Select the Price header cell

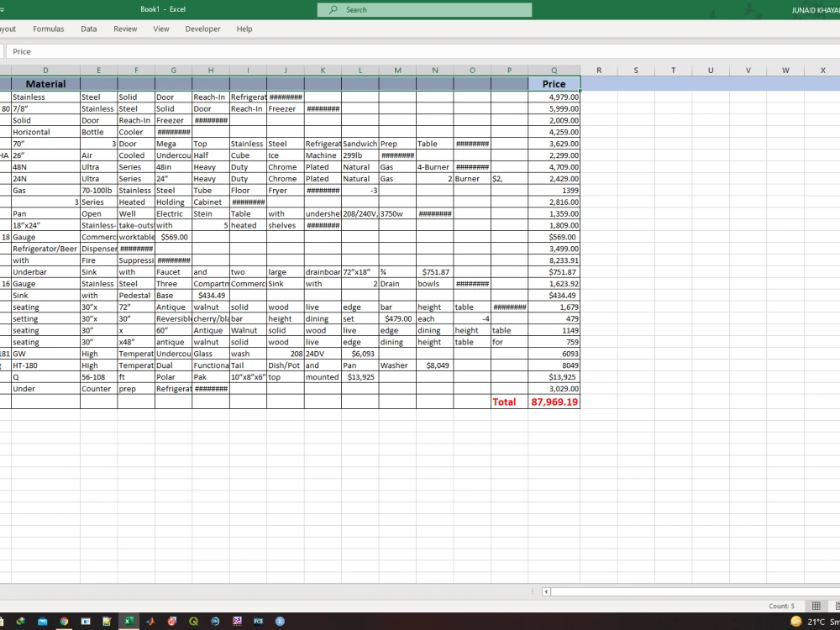coord(554,83)
